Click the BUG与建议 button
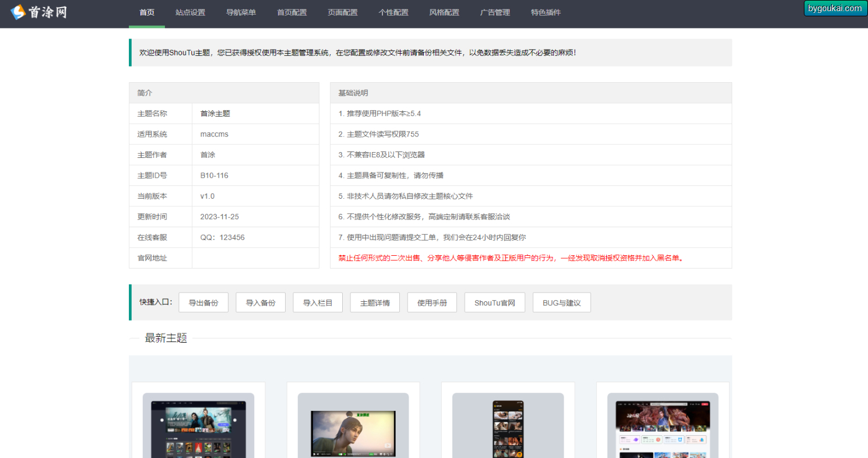 click(561, 303)
